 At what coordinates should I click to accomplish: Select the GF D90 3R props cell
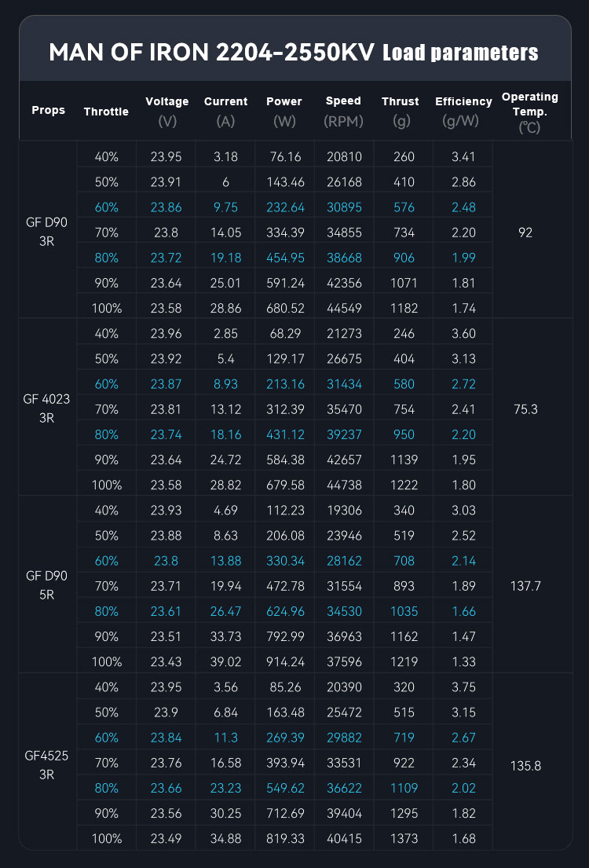coord(47,232)
